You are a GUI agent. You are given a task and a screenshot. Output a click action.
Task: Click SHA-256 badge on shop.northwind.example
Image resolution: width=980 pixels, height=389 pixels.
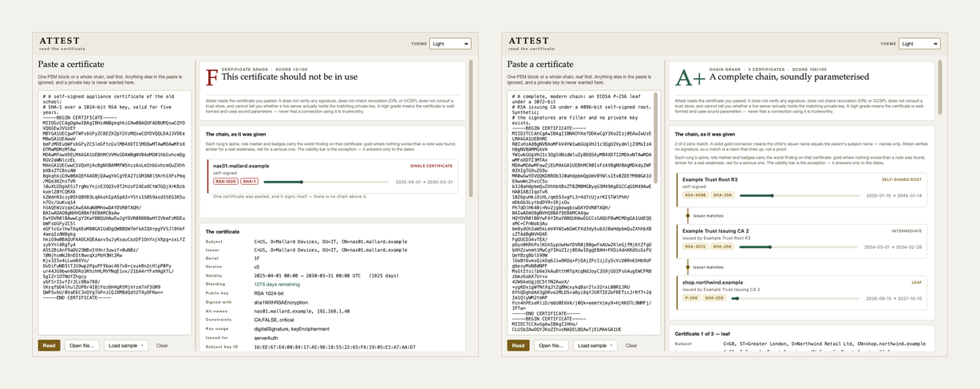pyautogui.click(x=713, y=297)
